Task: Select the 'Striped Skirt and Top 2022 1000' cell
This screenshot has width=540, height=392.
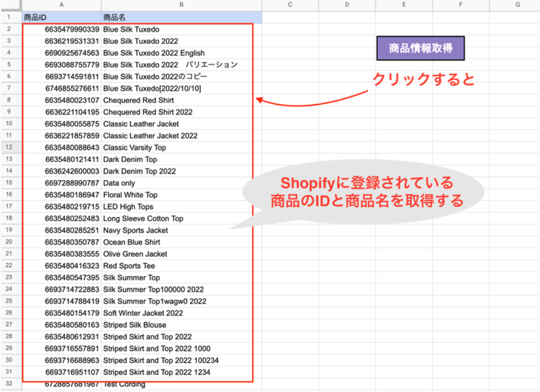Action: 181,349
